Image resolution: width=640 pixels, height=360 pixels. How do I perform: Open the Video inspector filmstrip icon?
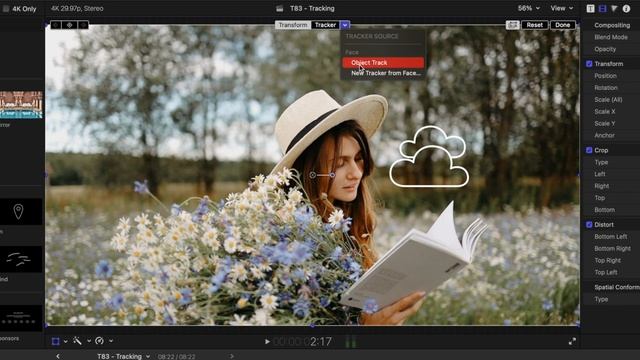(602, 9)
